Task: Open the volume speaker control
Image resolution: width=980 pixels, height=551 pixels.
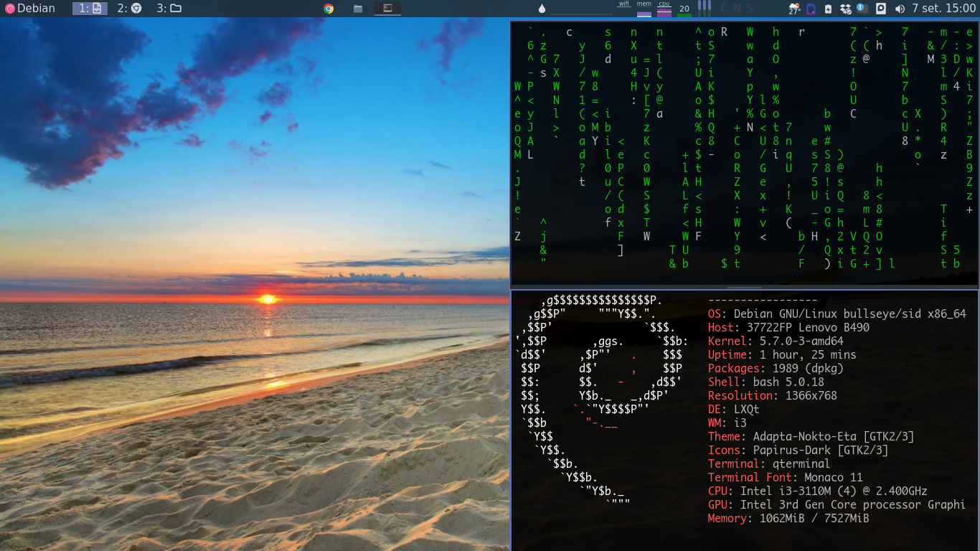Action: click(900, 9)
